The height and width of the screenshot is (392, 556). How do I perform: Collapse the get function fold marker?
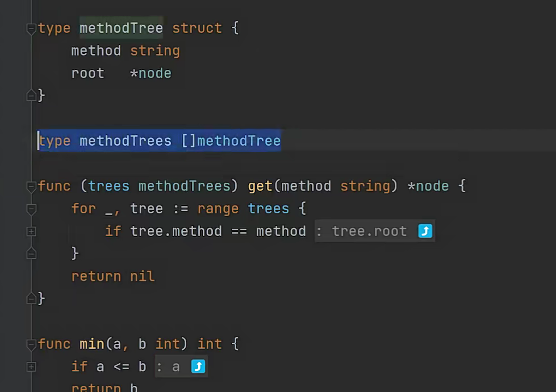pyautogui.click(x=31, y=186)
